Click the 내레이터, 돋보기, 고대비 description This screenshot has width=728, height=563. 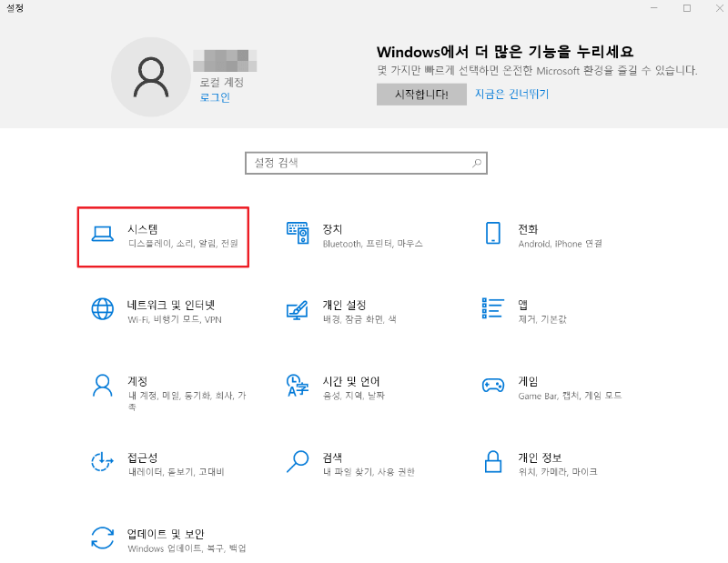click(177, 471)
